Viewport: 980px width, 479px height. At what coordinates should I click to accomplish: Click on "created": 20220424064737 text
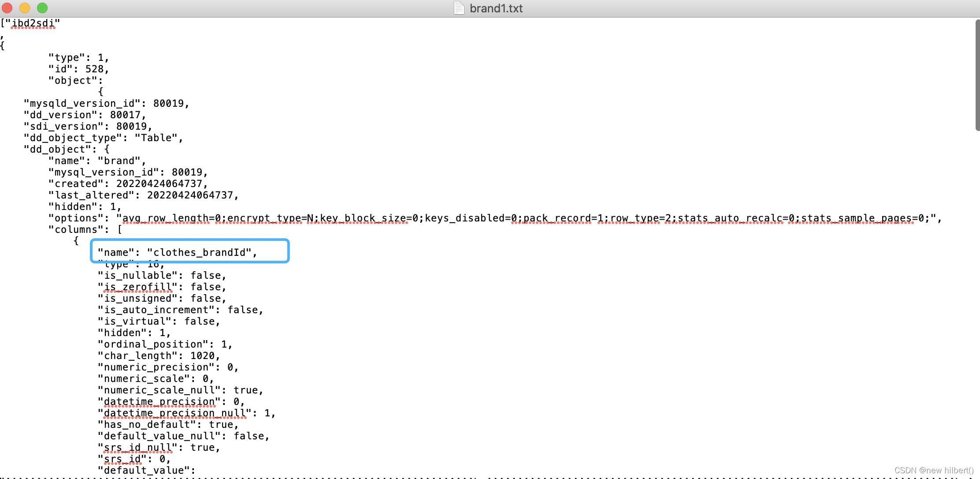[128, 183]
